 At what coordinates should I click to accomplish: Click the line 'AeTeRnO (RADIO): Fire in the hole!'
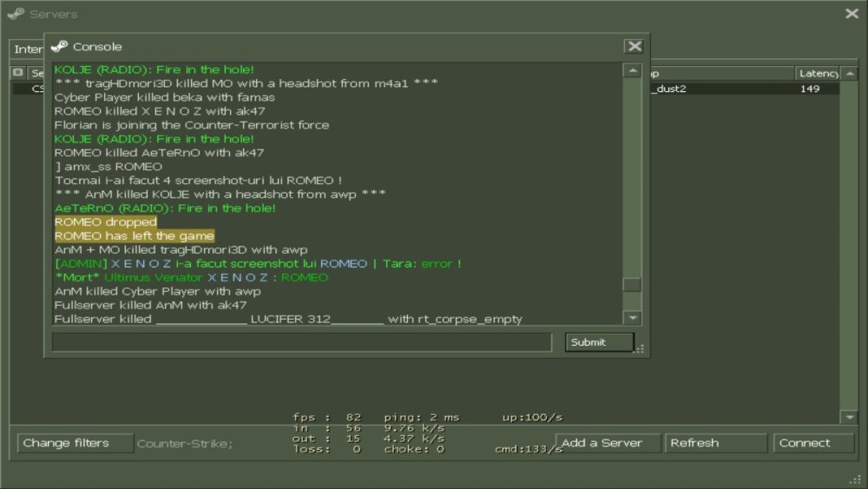[x=165, y=208]
